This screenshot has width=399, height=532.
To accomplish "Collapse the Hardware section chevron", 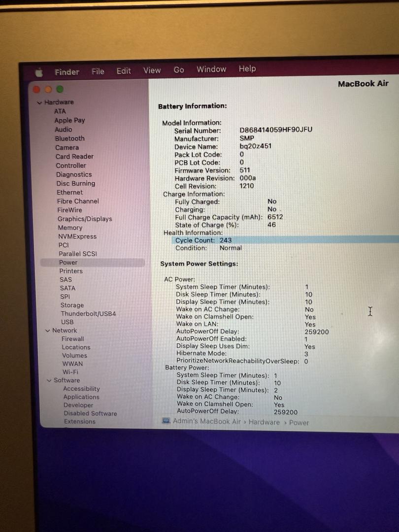I will (x=40, y=102).
